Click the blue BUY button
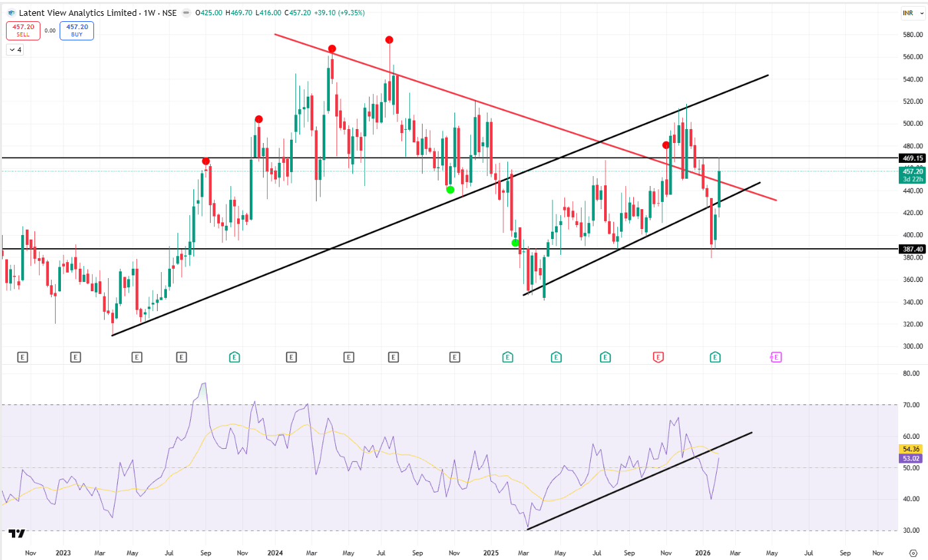 click(77, 30)
